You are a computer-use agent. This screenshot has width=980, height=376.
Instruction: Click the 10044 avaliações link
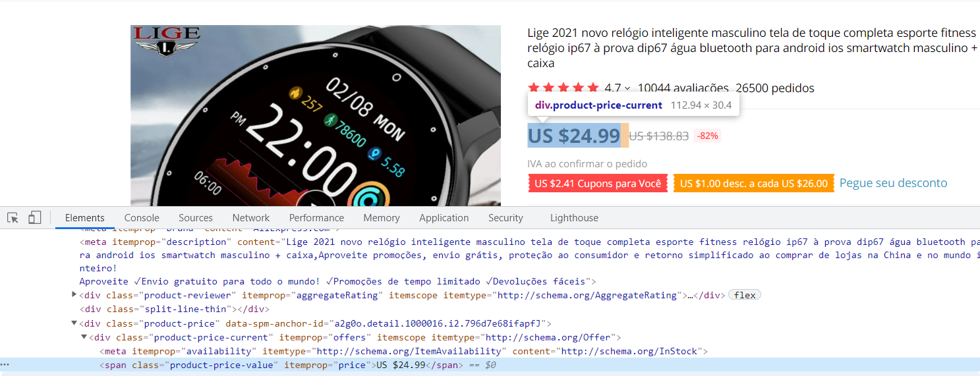(683, 88)
